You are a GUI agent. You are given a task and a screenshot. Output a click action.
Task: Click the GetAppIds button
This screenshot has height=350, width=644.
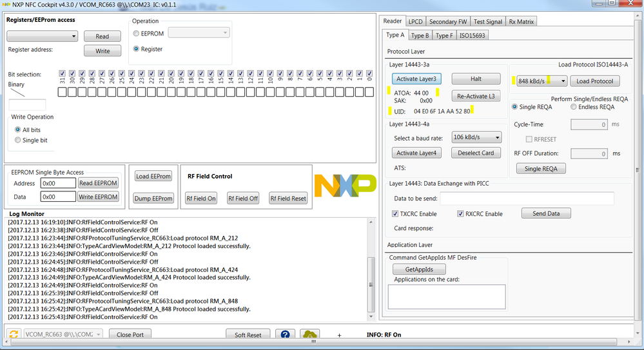tap(419, 269)
